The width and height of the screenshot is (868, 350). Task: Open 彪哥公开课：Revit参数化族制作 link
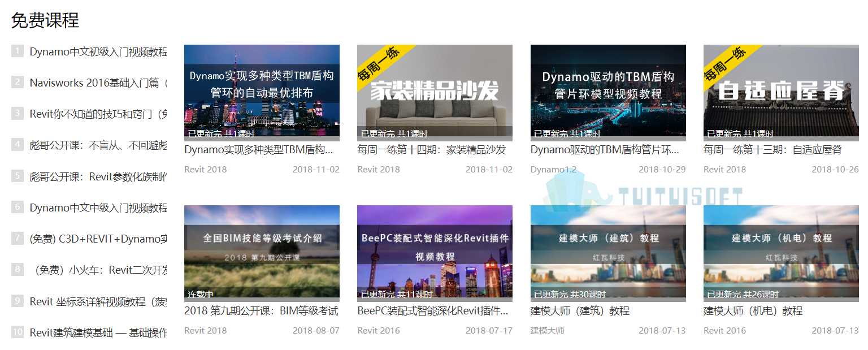pos(98,177)
